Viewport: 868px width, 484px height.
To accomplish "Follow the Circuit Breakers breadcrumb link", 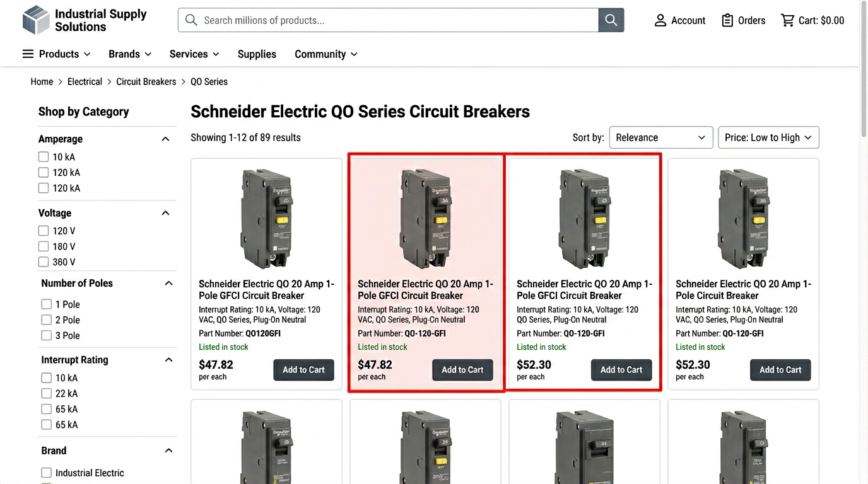I will [x=146, y=82].
